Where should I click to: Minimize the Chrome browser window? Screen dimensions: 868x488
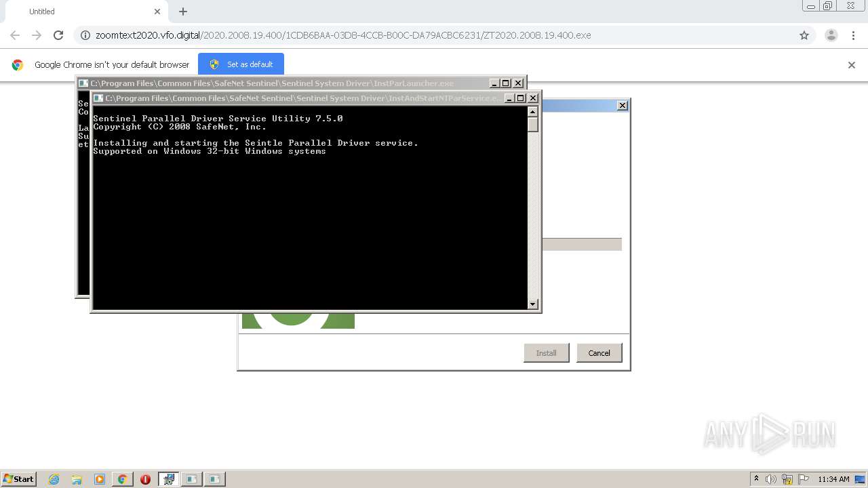tap(811, 6)
